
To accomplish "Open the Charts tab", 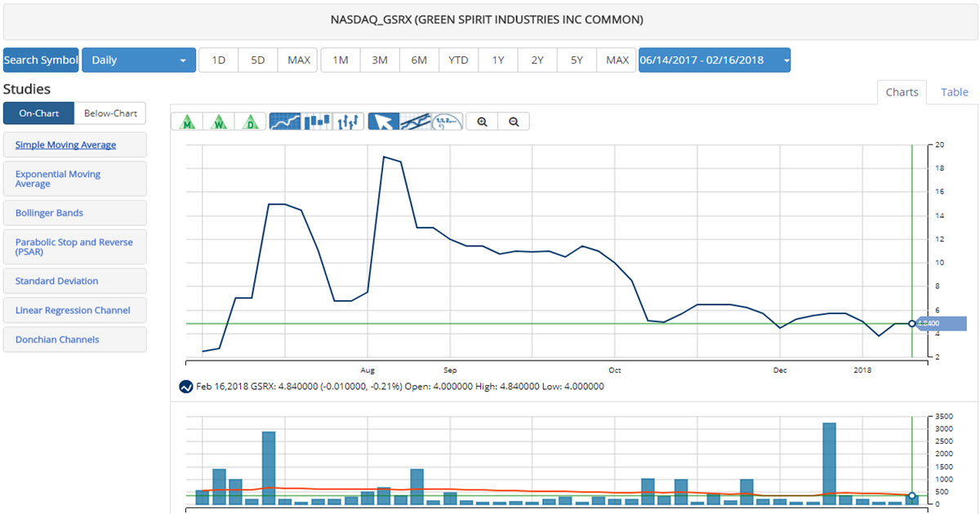I will [x=902, y=92].
